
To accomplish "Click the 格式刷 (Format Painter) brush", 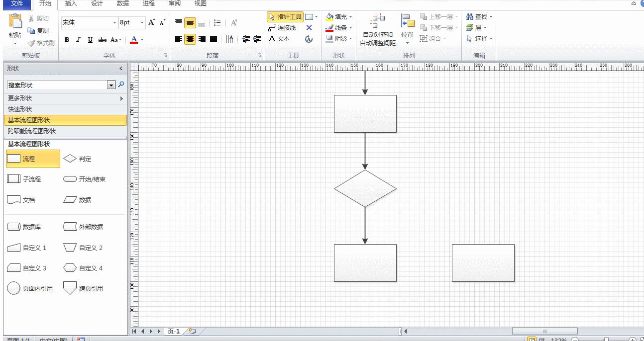I will [41, 43].
